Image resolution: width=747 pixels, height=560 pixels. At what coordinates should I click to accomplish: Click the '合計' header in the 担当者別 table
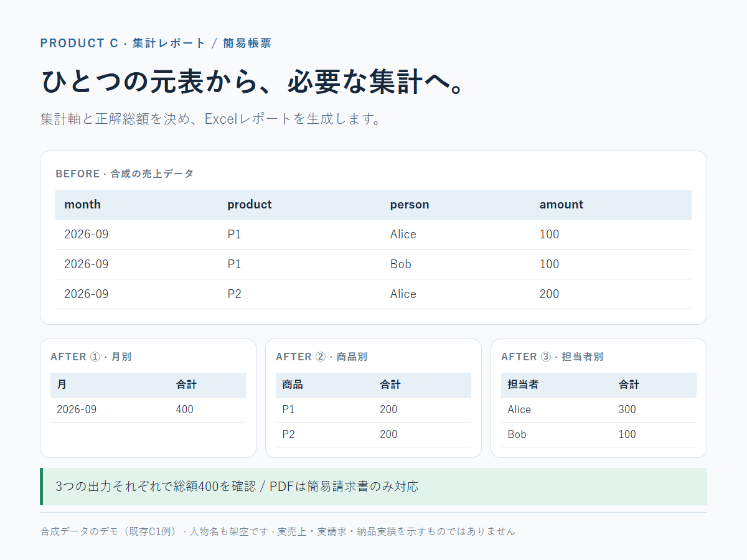pos(629,385)
